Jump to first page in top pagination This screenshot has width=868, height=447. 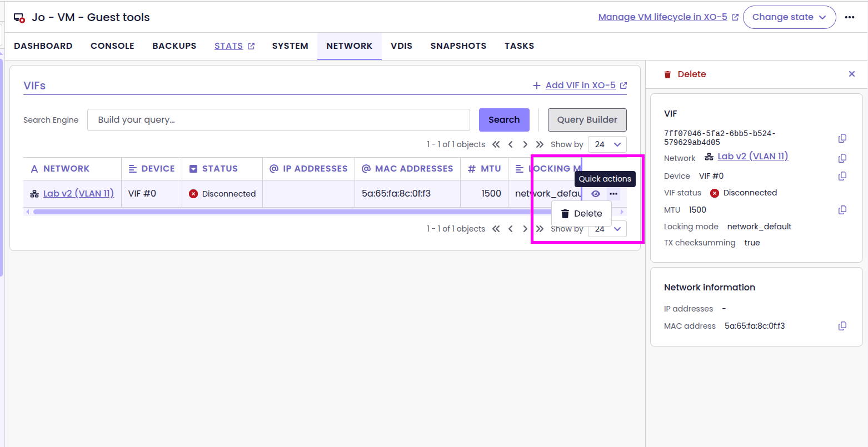[496, 144]
